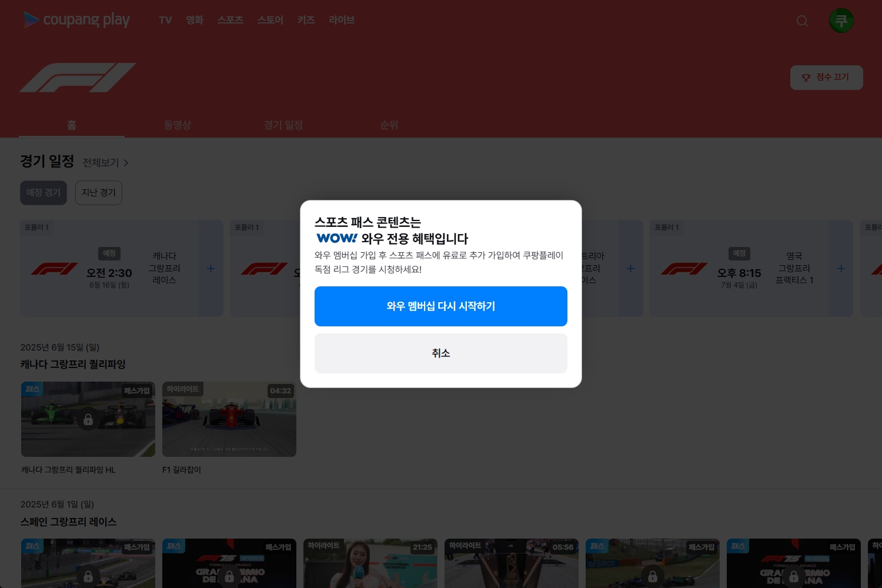This screenshot has height=588, width=882.
Task: Click F1 logo on Canada Grand Prix card
Action: click(x=54, y=269)
